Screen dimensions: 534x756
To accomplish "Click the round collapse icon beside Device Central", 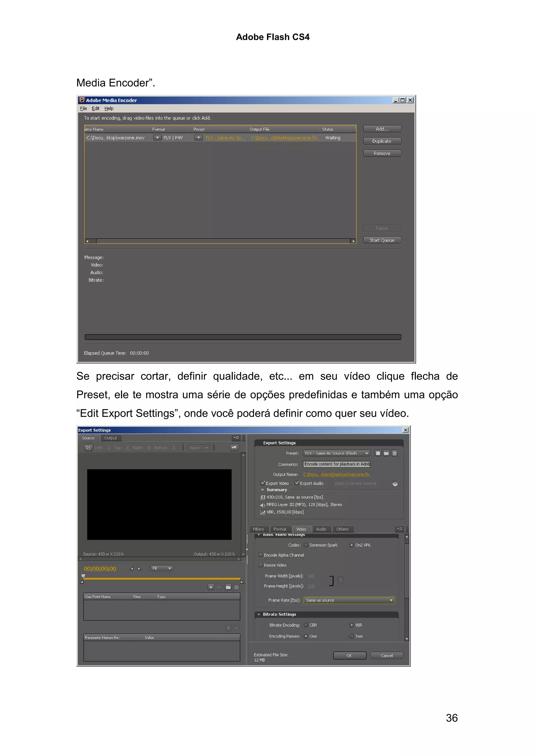I will (x=395, y=484).
